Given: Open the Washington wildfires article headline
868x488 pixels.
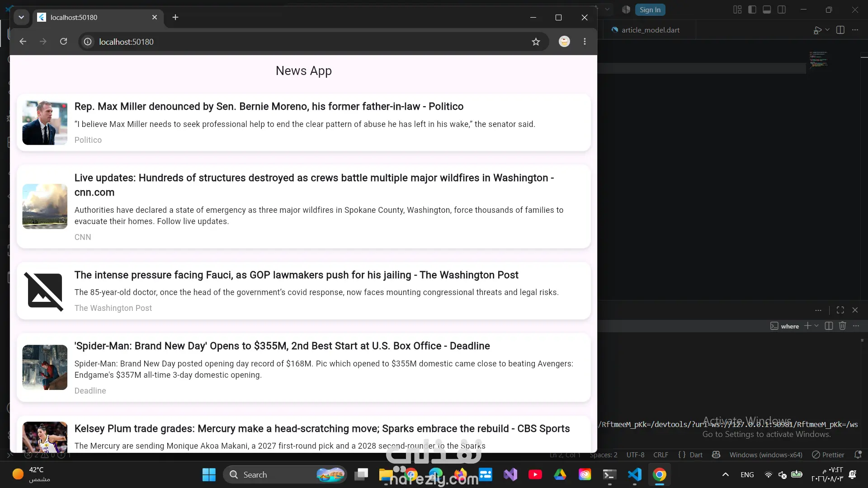Looking at the screenshot, I should [314, 185].
